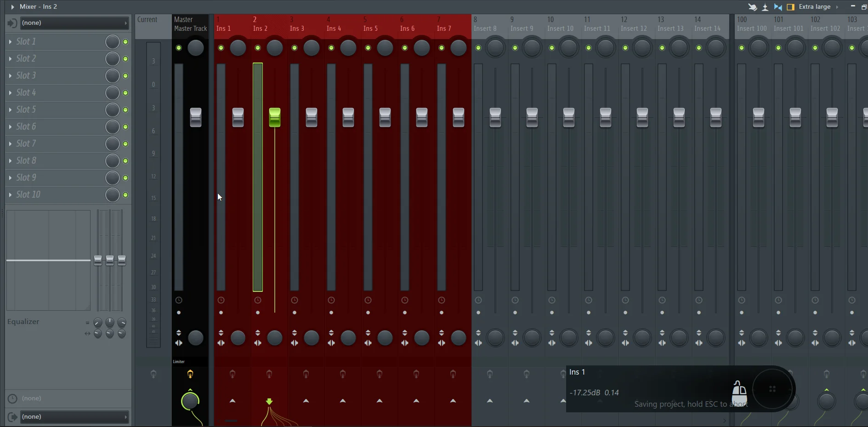
Task: Select the Ins 4 mixer track header
Action: pyautogui.click(x=343, y=24)
